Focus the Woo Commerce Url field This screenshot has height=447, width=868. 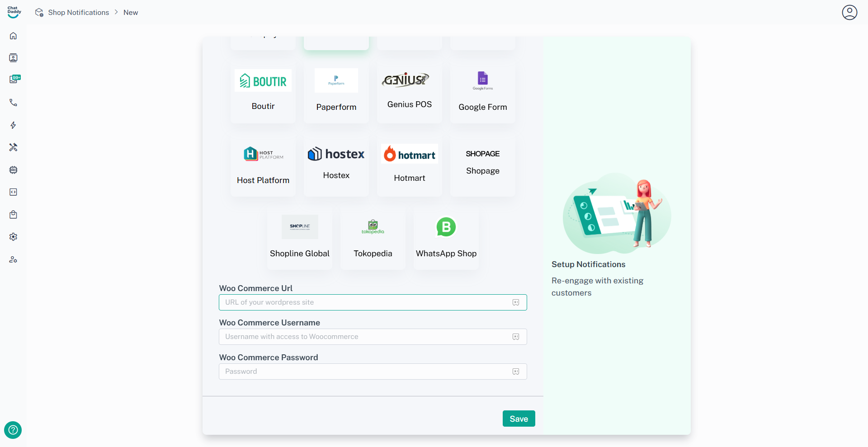click(373, 302)
